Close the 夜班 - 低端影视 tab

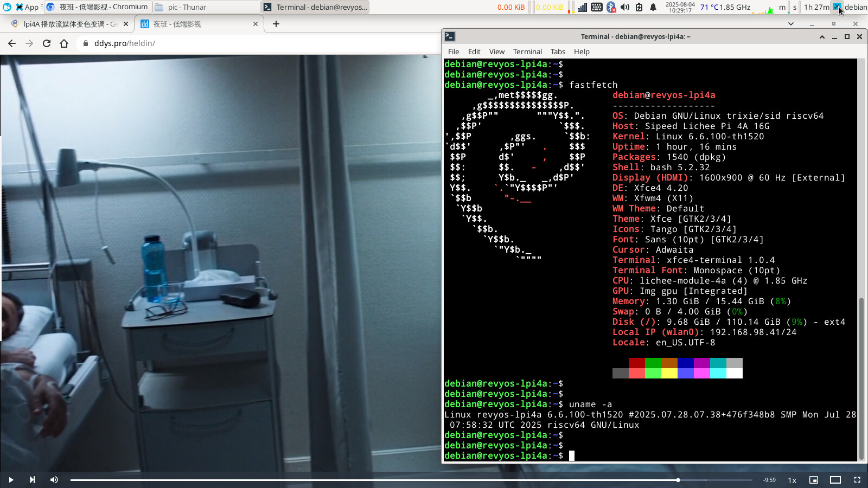(256, 24)
